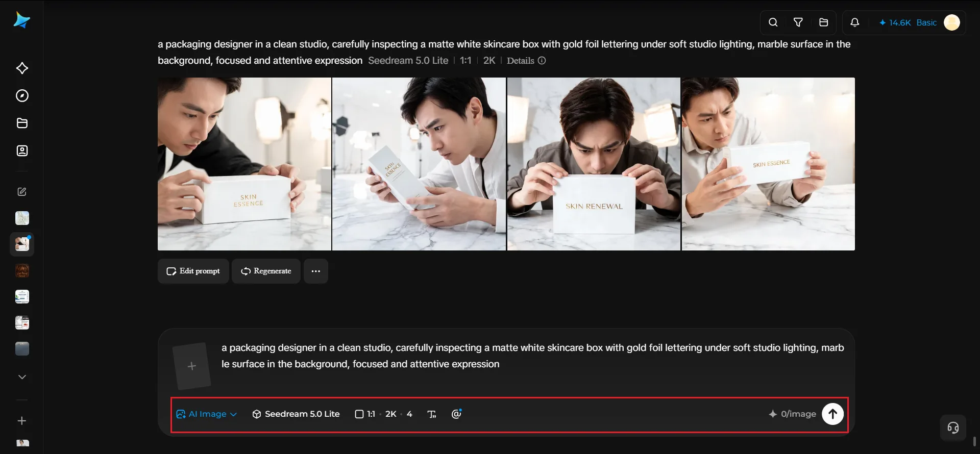
Task: Open the Seedream 5.0 Lite model selector
Action: click(296, 414)
